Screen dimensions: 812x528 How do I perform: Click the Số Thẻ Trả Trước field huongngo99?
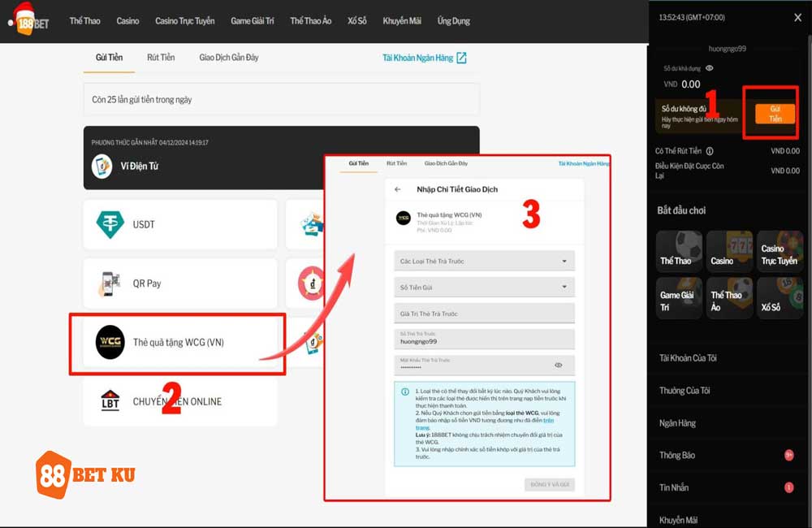click(x=484, y=339)
